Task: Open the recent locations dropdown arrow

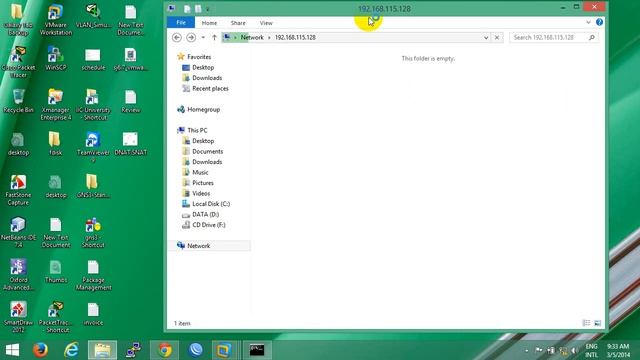Action: [203, 38]
